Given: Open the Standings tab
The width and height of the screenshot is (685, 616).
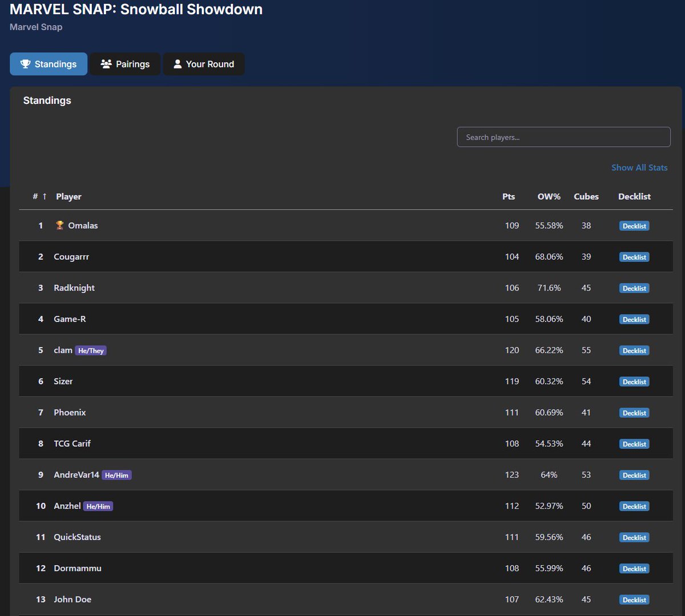Looking at the screenshot, I should click(49, 64).
